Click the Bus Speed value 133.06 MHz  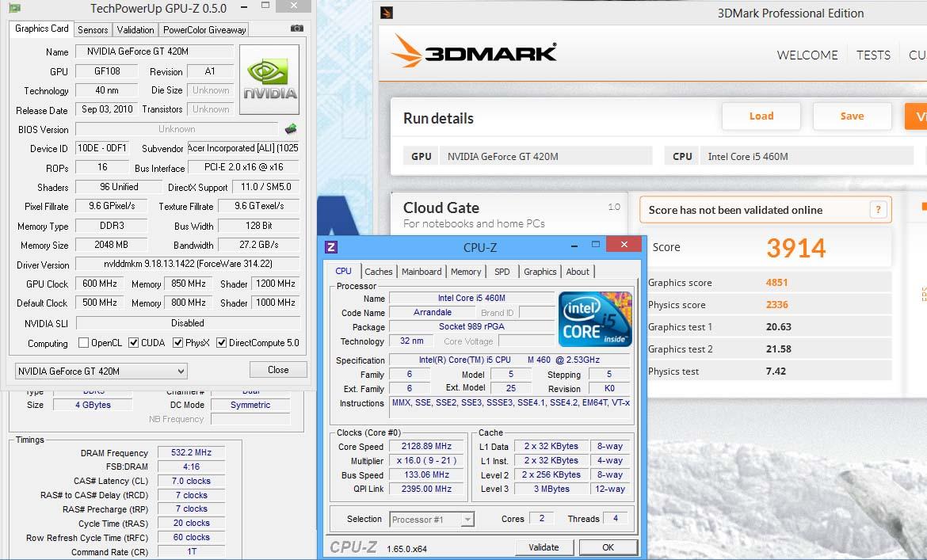click(x=426, y=474)
